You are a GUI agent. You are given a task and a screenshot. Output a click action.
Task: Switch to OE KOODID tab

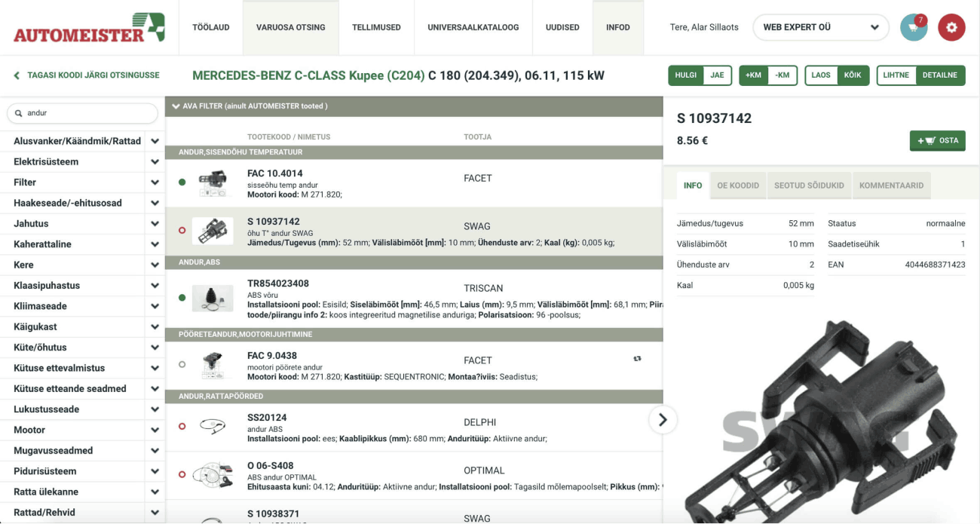(738, 185)
